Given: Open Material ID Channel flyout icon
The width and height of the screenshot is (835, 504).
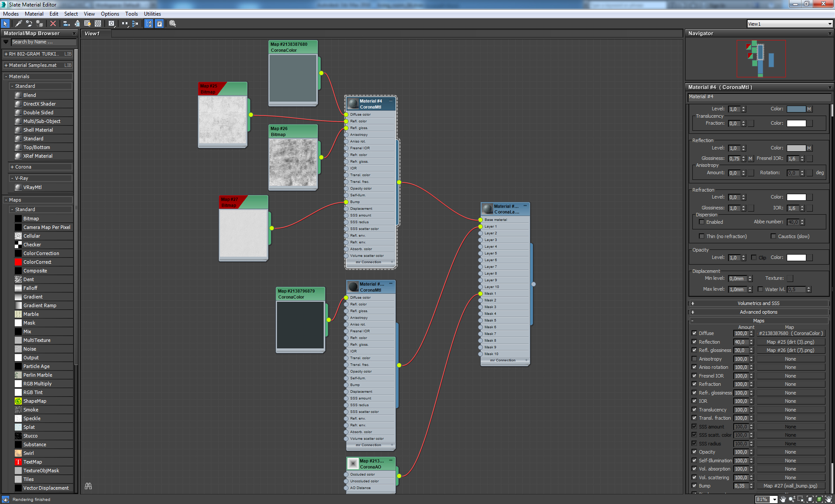Looking at the screenshot, I should point(111,23).
